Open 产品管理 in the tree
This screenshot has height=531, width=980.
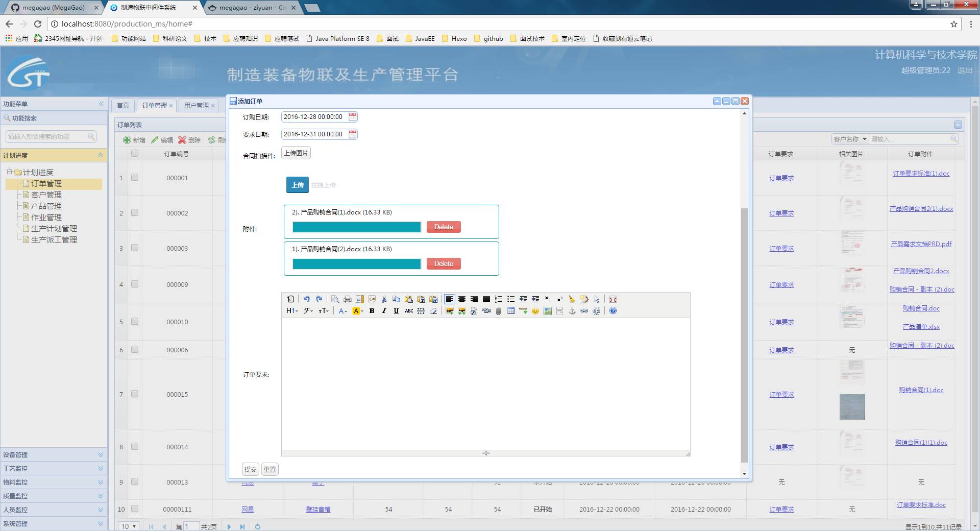[x=46, y=206]
